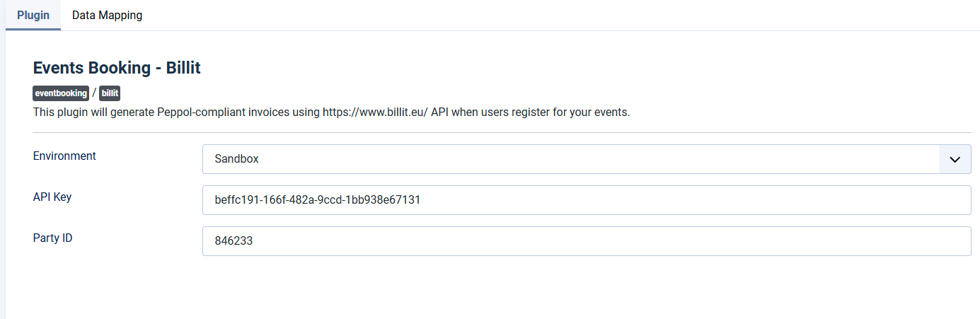Click the eventbooking badge
Viewport: 980px width, 319px height.
point(61,93)
